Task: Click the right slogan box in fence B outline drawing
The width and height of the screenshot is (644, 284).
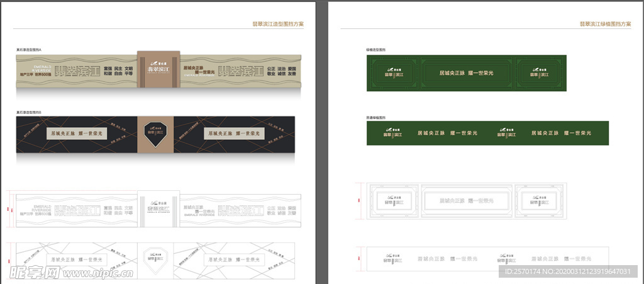Action: point(234,260)
